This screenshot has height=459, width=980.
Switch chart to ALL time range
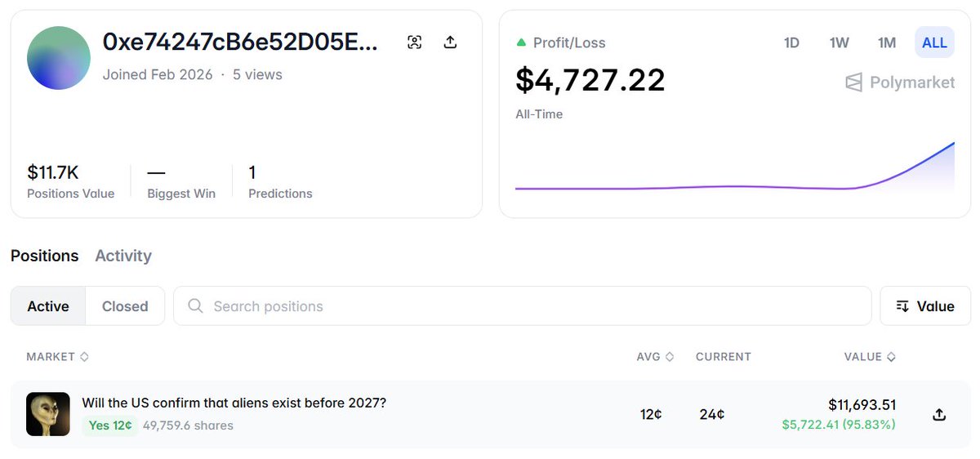934,42
